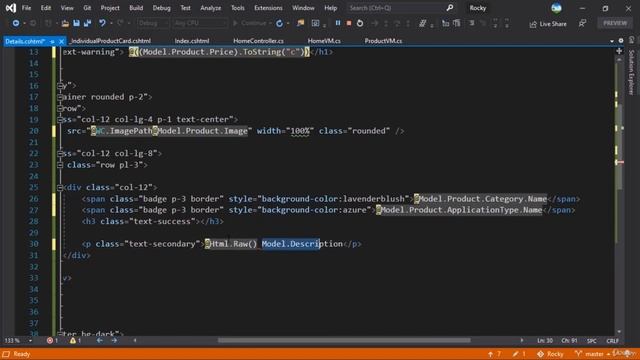The image size is (640, 360).
Task: Switch to _IndividualProductCard.cshtml tab
Action: (x=110, y=41)
